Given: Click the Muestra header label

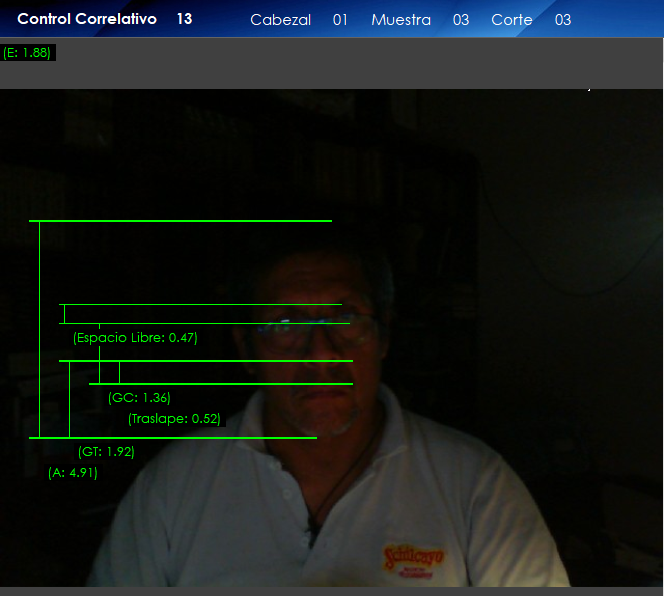Looking at the screenshot, I should point(400,20).
